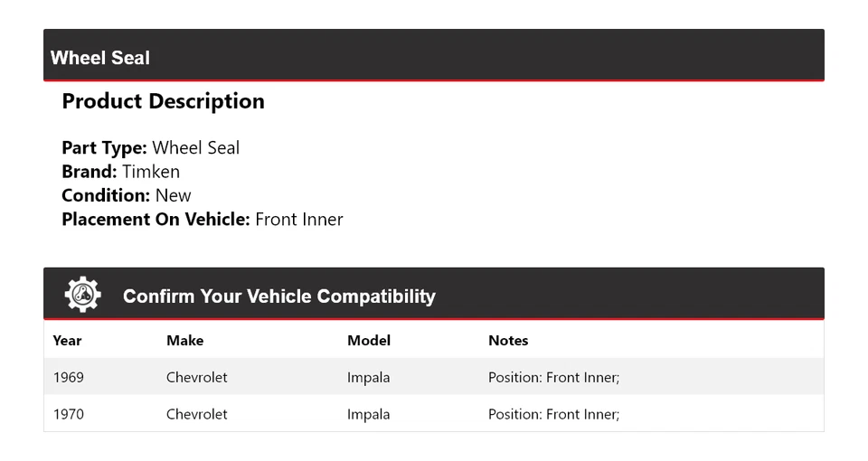
Task: Click Chevrolet in the 1969 row
Action: [x=196, y=377]
